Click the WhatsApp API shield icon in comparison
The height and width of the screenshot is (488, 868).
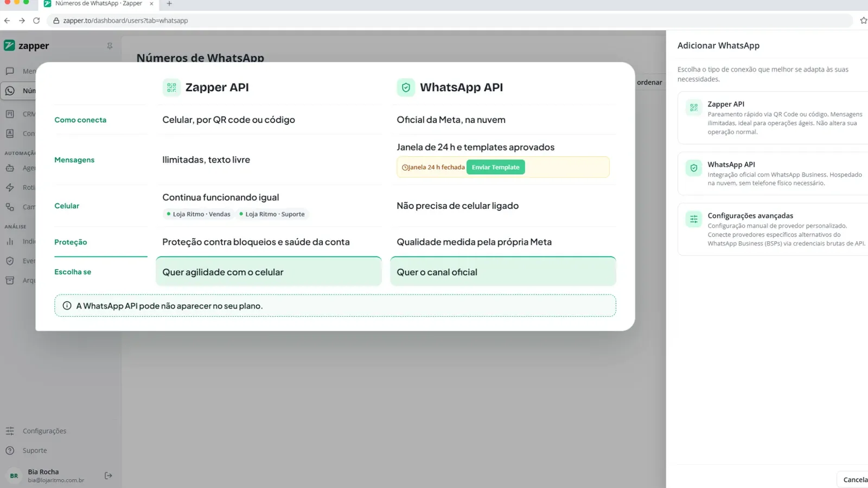[x=406, y=87]
